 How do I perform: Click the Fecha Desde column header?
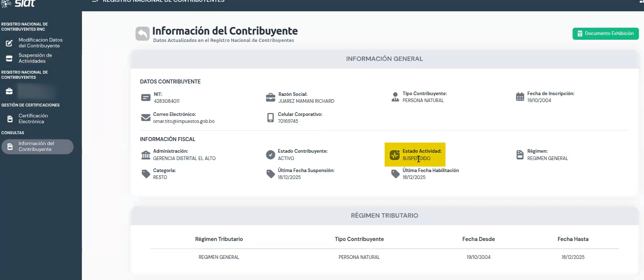478,239
